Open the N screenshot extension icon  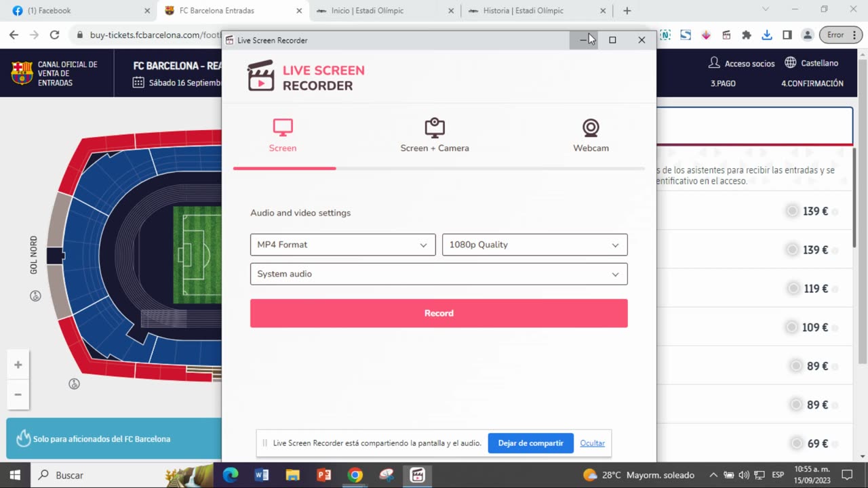click(665, 35)
